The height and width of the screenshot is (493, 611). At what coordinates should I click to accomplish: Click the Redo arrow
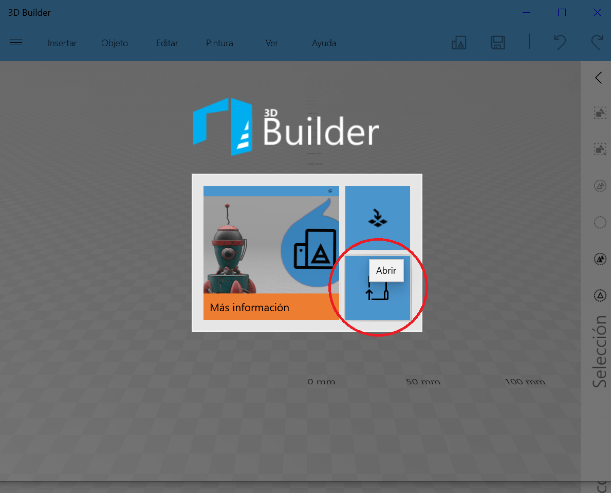597,42
